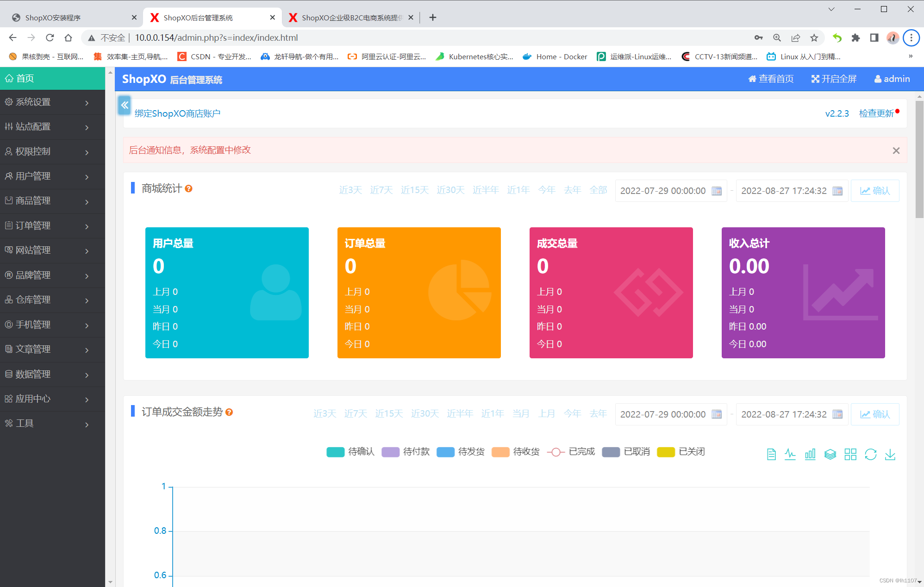This screenshot has height=587, width=924.
Task: Select 近30天 filter in 商城统计
Action: pyautogui.click(x=450, y=190)
